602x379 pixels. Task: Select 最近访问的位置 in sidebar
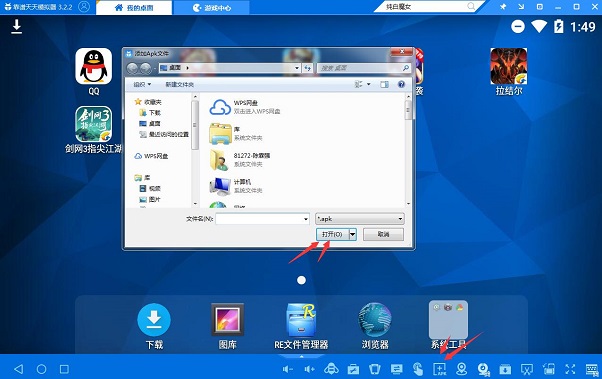pos(164,134)
